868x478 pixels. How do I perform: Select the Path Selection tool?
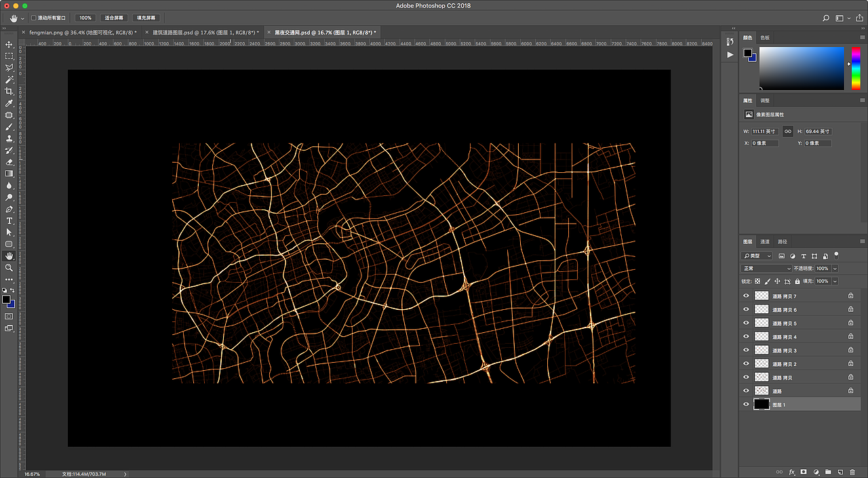pos(9,233)
